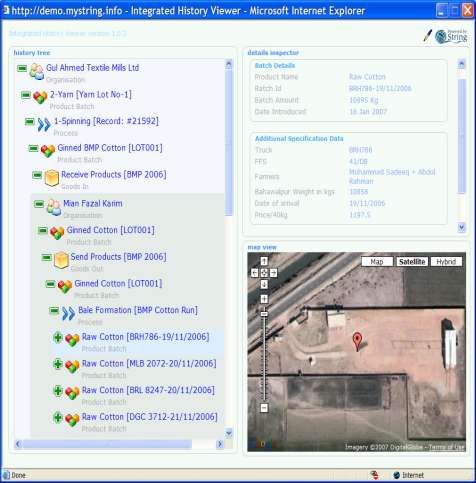Select Send Products [BMP 2006] entry
This screenshot has width=476, height=483.
click(118, 257)
